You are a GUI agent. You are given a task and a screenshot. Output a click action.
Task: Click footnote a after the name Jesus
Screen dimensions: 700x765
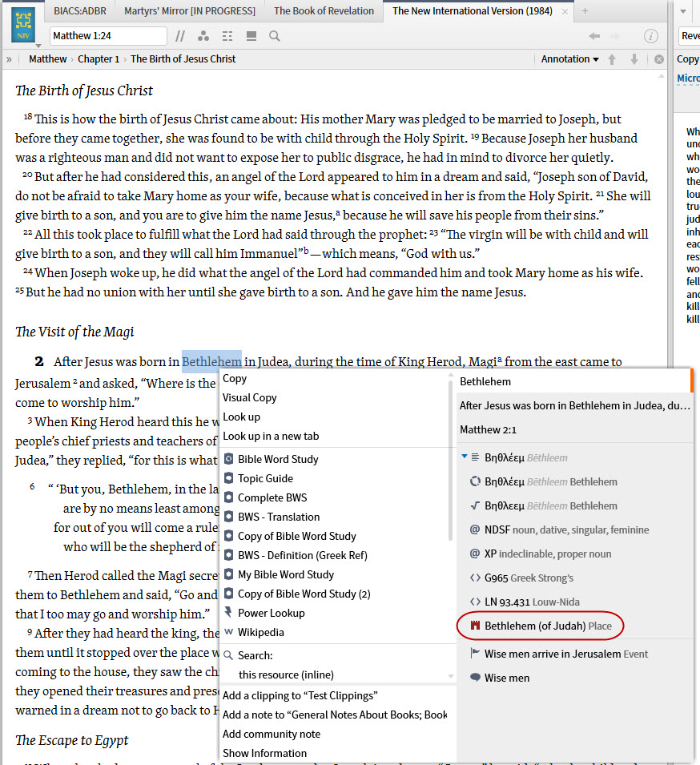338,213
